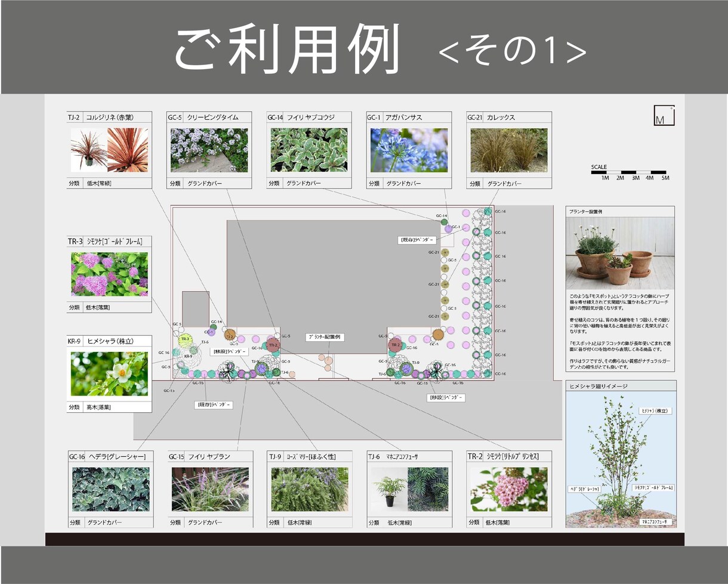Open the terracotta pots planter photo
Viewport: 728px width, 584px height.
tap(620, 254)
